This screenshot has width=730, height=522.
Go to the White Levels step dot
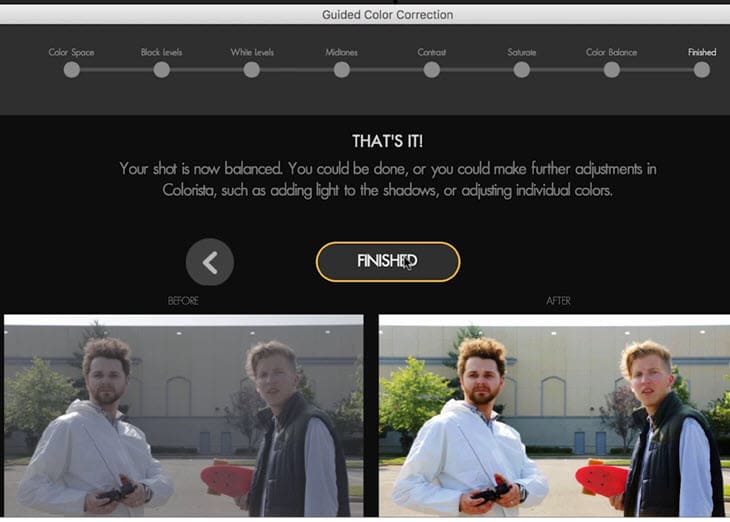(x=251, y=70)
